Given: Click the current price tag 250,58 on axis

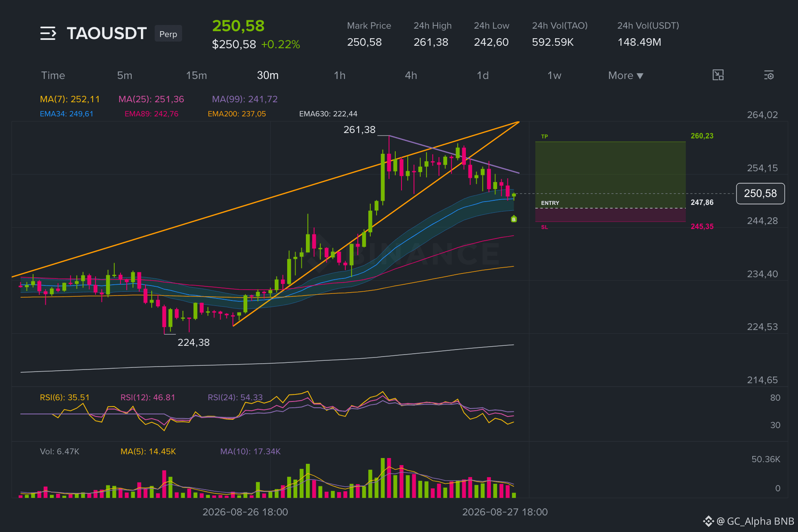Looking at the screenshot, I should click(760, 194).
